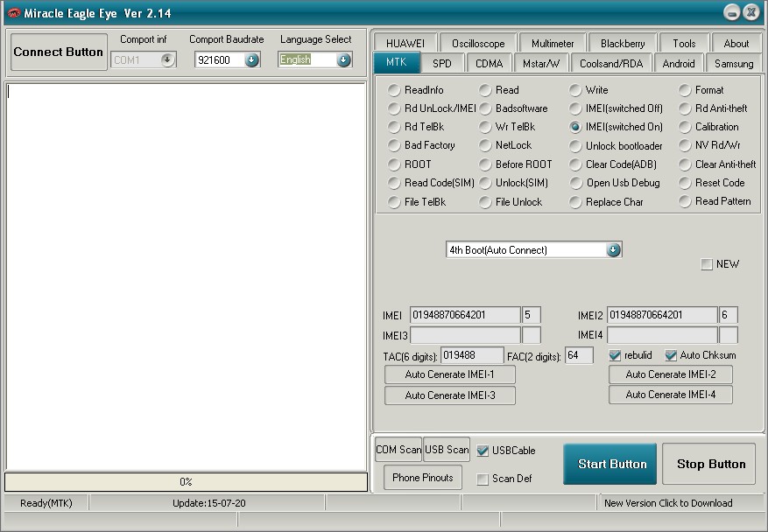Select the NetLock option
The width and height of the screenshot is (768, 532).
505,145
